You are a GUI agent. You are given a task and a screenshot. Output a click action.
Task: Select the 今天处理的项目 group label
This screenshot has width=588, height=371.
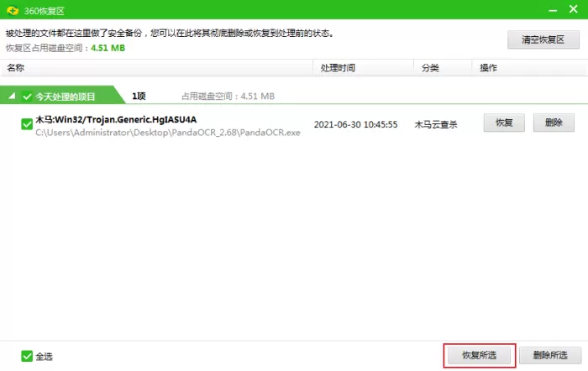(66, 97)
